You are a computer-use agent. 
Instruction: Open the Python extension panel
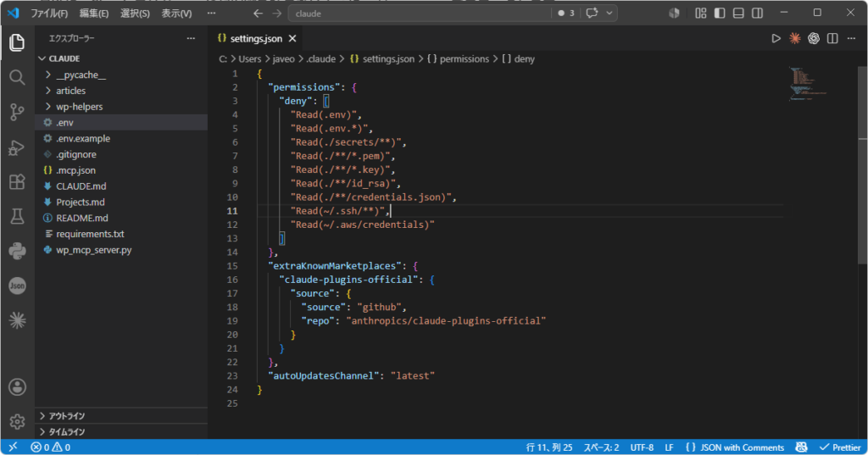[x=17, y=251]
